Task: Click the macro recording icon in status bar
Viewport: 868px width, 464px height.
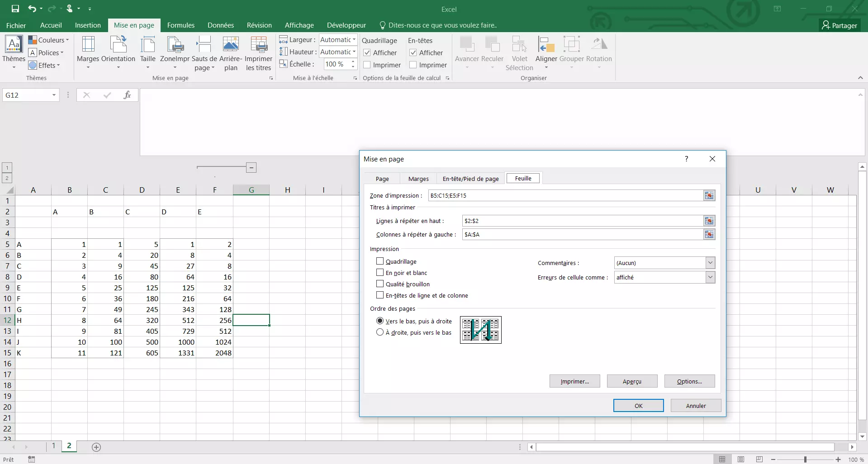Action: 31,459
